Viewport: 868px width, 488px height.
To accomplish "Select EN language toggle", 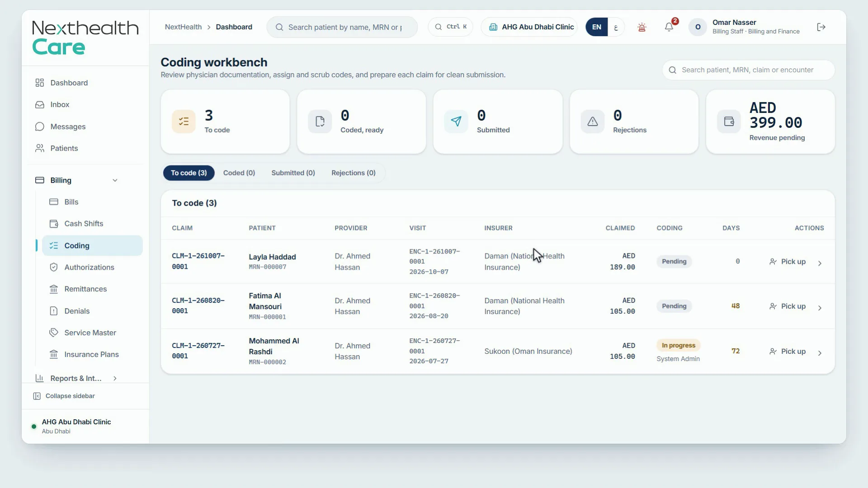I will (x=597, y=27).
